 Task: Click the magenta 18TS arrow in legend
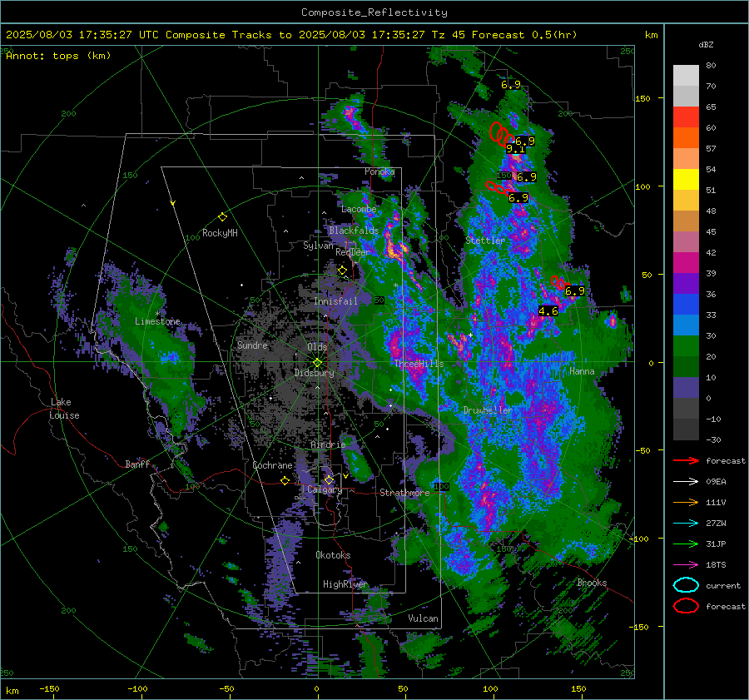tap(686, 565)
